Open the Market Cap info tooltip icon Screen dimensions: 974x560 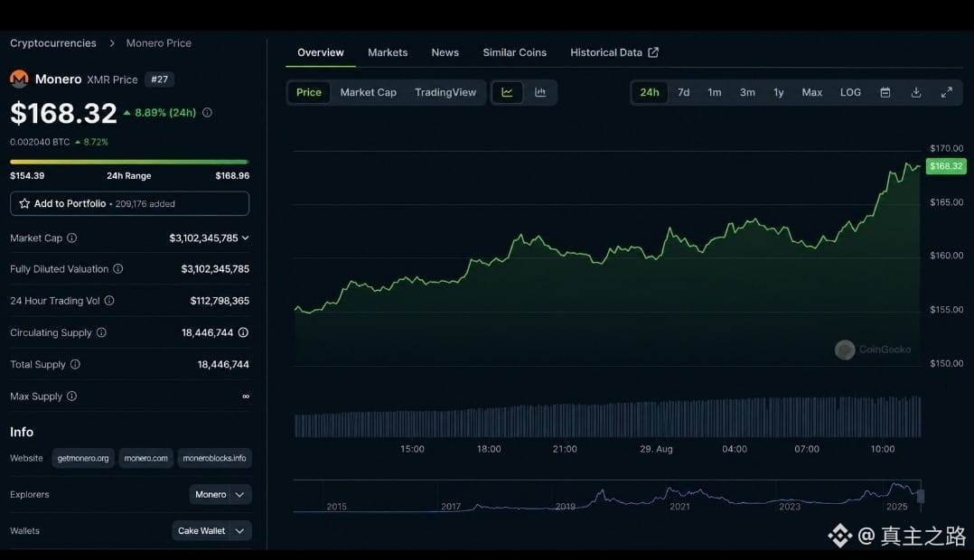72,238
